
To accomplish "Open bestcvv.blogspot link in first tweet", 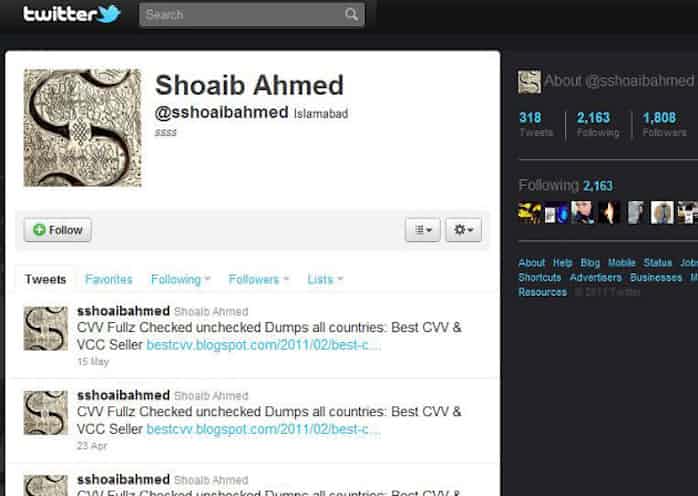I will (264, 345).
